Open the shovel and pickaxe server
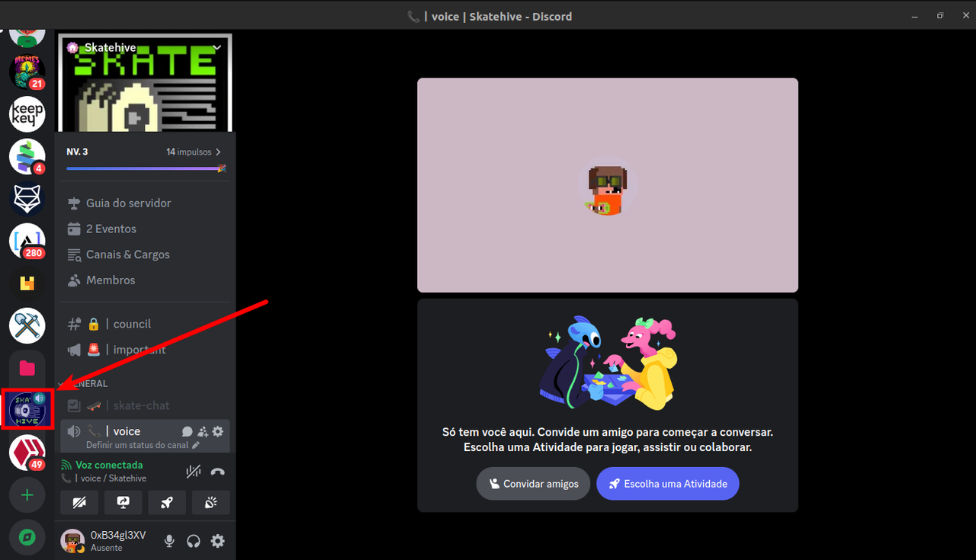Screen dimensions: 976x560 27,325
